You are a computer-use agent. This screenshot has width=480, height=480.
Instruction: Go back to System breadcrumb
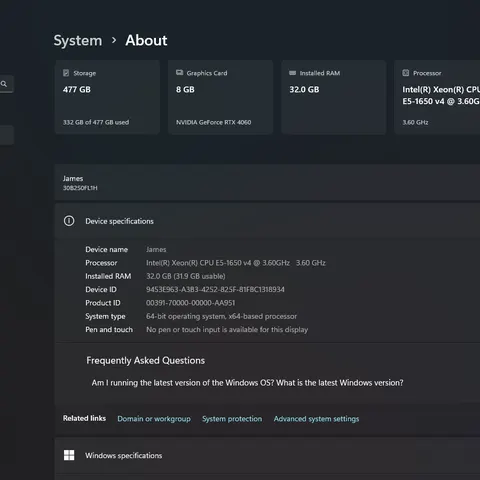click(x=78, y=41)
